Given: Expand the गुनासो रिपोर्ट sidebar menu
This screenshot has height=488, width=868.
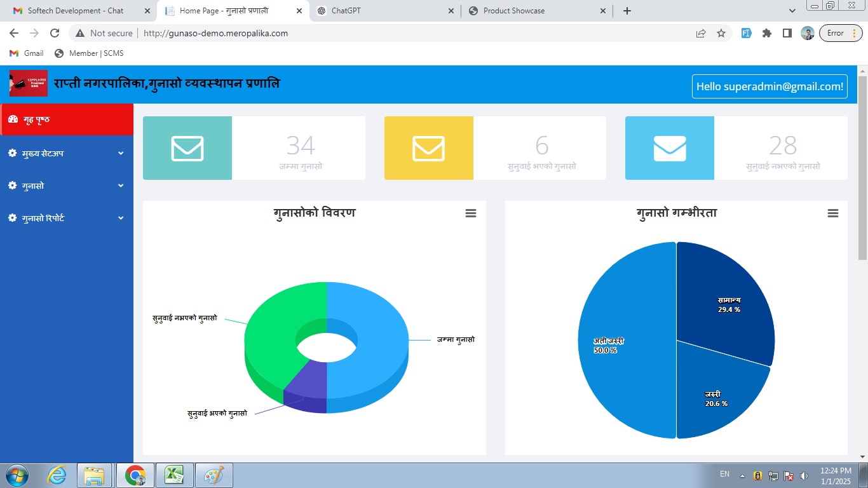Looking at the screenshot, I should (67, 218).
